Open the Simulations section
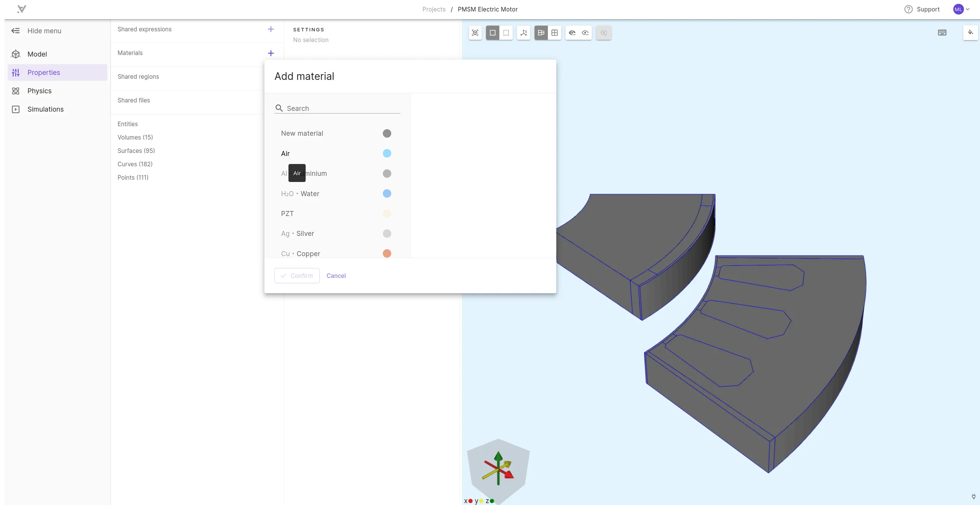Screen dimensions: 980x505 point(57,109)
